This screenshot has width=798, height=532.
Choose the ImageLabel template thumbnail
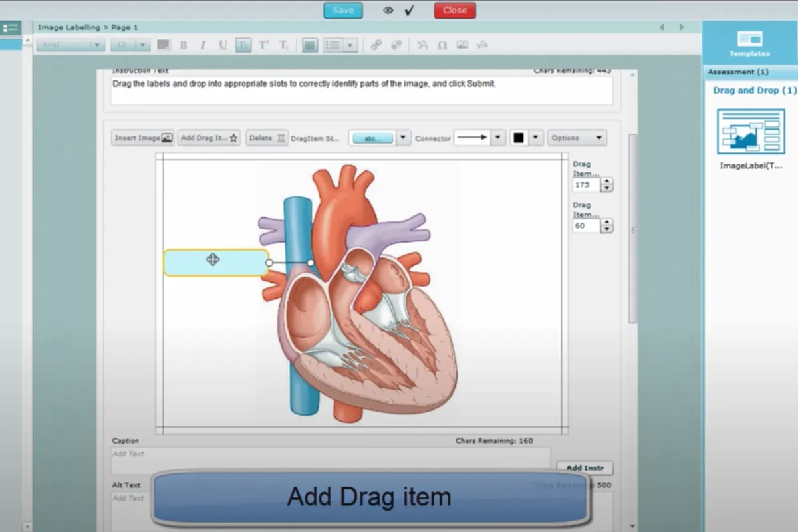pos(751,132)
